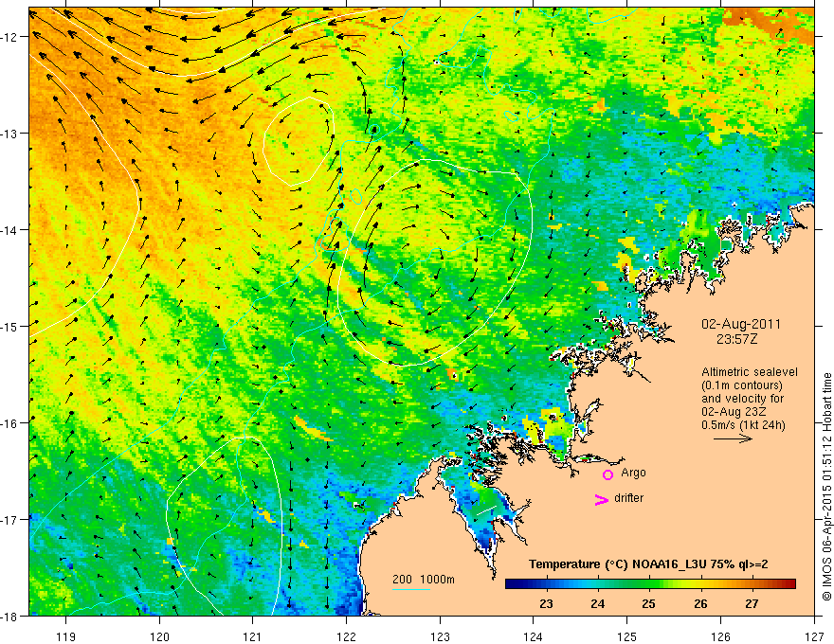Click the IMOS copyright timestamp text
This screenshot has height=644, width=834.
(x=826, y=487)
